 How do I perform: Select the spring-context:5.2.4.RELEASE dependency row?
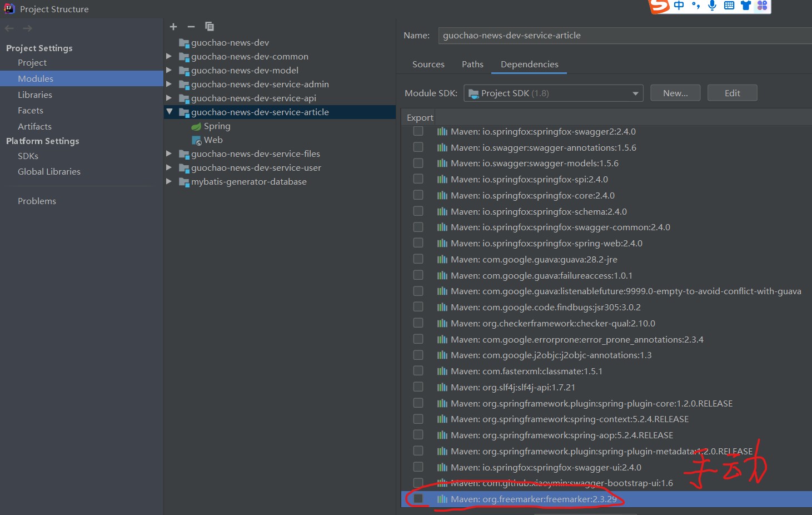[x=606, y=419]
